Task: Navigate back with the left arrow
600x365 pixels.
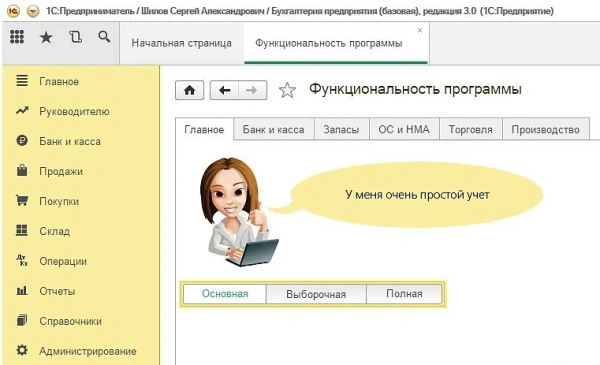Action: pos(224,90)
